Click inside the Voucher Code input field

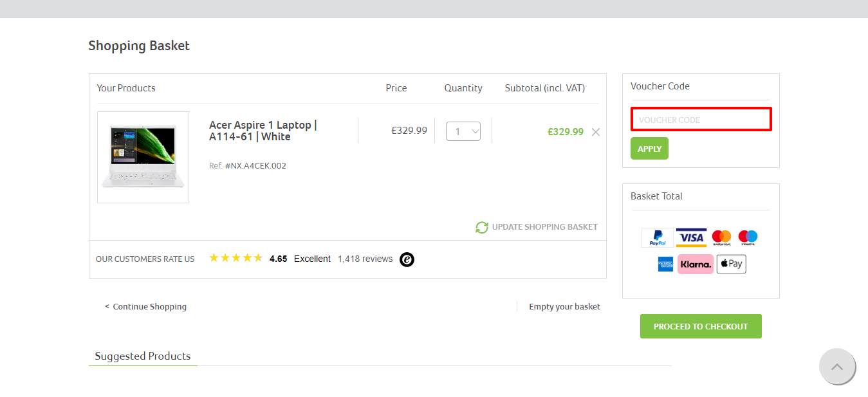tap(701, 119)
